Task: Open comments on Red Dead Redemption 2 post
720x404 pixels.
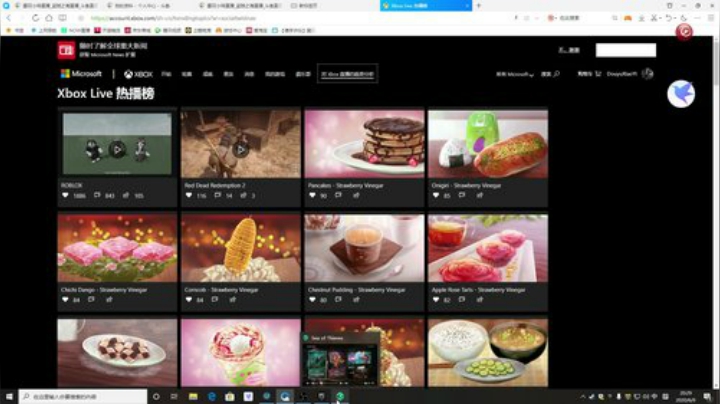Action: [x=218, y=196]
